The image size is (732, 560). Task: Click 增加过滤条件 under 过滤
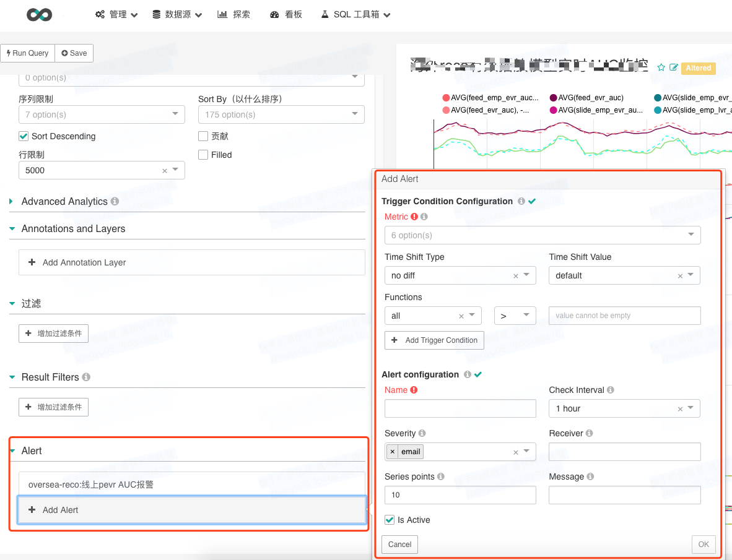(x=54, y=334)
